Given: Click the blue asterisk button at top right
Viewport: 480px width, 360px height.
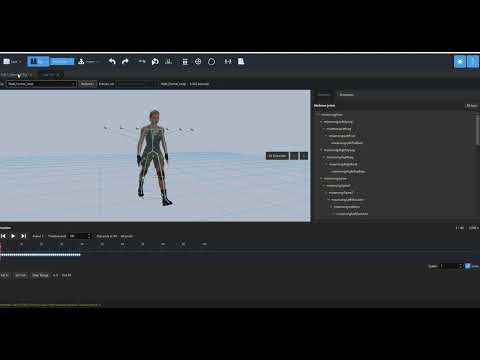Looking at the screenshot, I should (x=460, y=62).
